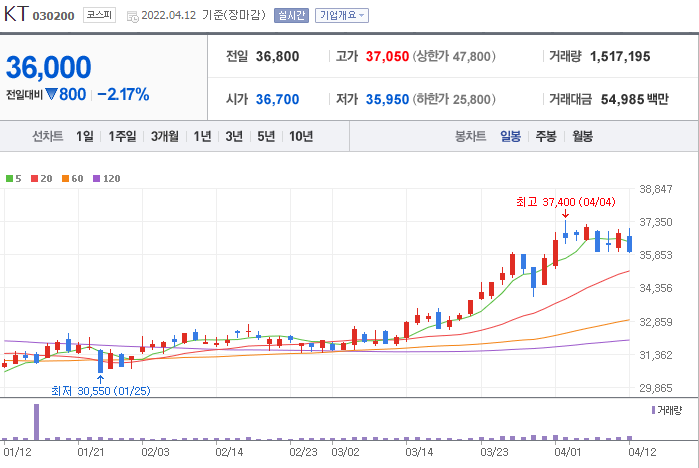Switch to the 3개월 line chart
The width and height of the screenshot is (699, 468).
coord(164,136)
